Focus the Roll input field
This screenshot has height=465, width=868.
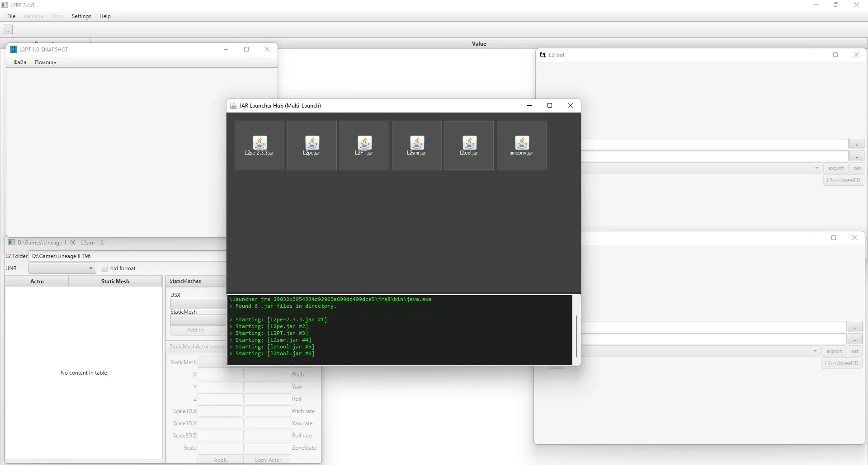point(268,399)
